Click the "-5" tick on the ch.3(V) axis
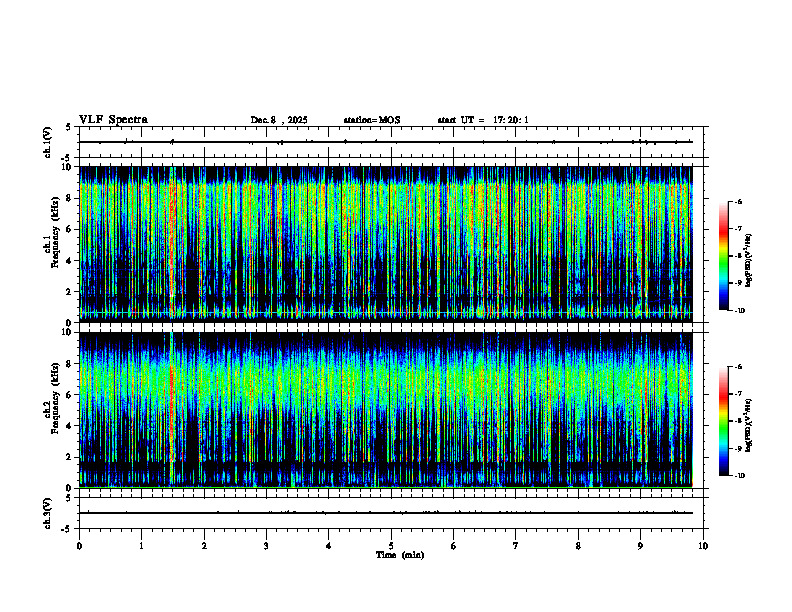The image size is (792, 612). [x=67, y=529]
